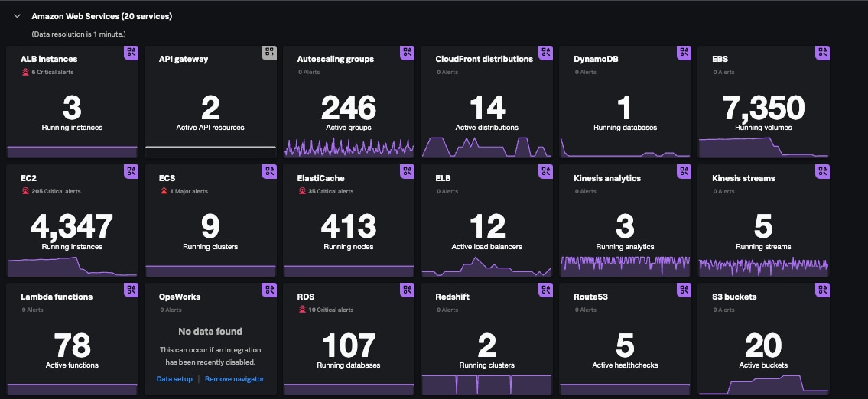
Task: Collapse the Amazon Web Services section chevron
Action: (17, 16)
